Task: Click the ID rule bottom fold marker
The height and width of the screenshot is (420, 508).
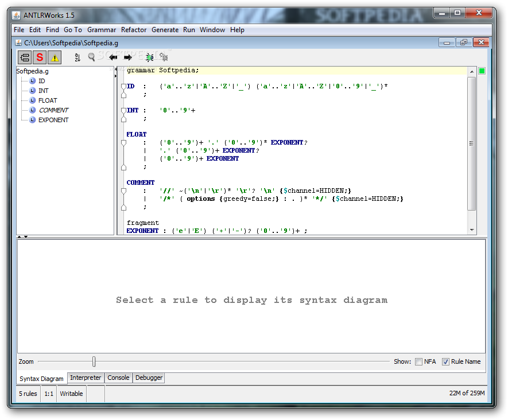Action: [x=123, y=95]
